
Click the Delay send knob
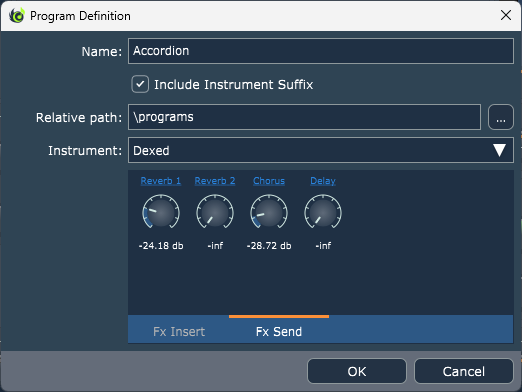[323, 212]
